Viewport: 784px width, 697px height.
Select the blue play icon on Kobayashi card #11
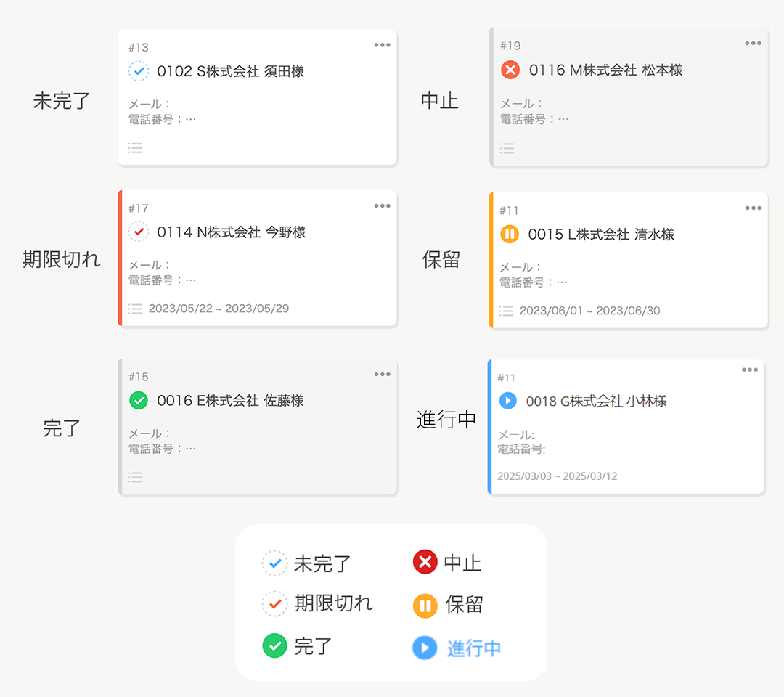(x=507, y=401)
